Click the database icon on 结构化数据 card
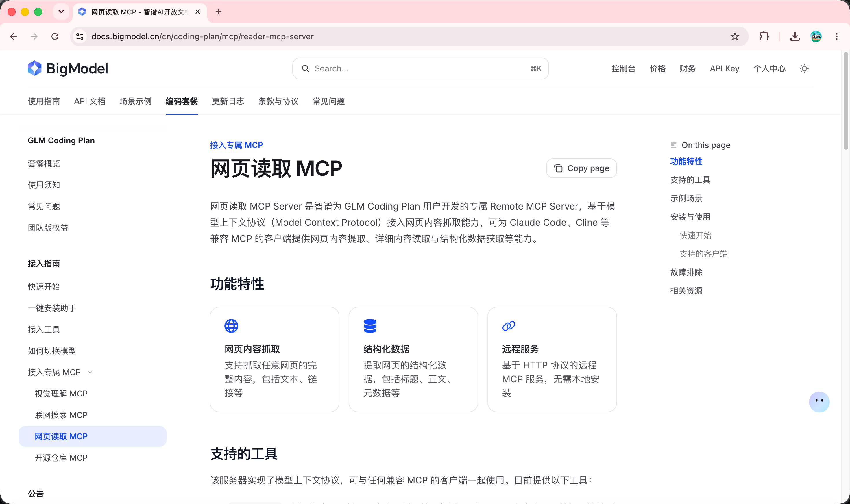The height and width of the screenshot is (504, 850). (x=370, y=326)
